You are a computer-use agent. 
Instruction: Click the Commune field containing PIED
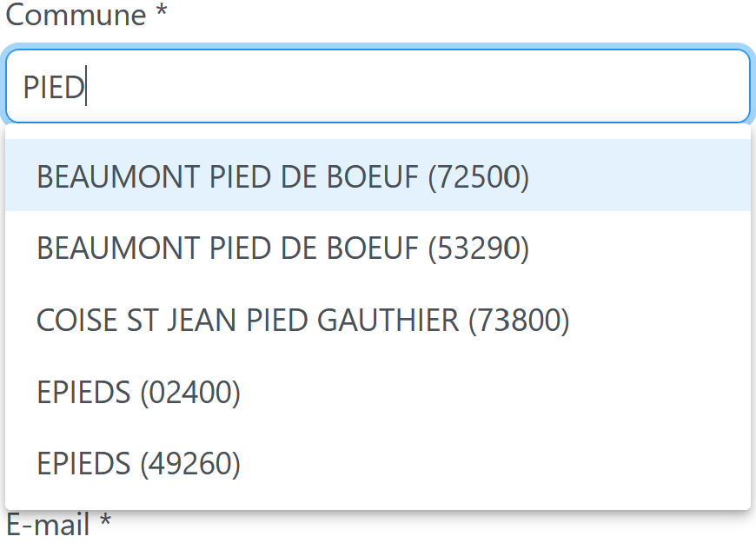[x=378, y=86]
